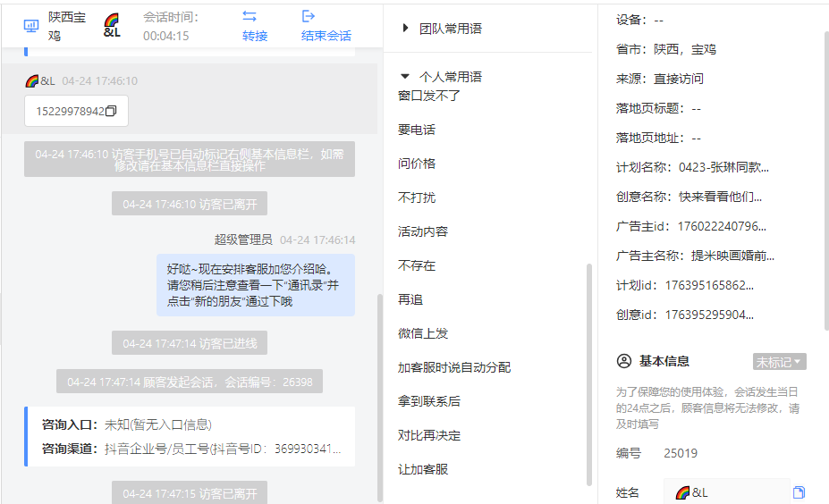Click the 创意id 176395295904 value

[709, 315]
